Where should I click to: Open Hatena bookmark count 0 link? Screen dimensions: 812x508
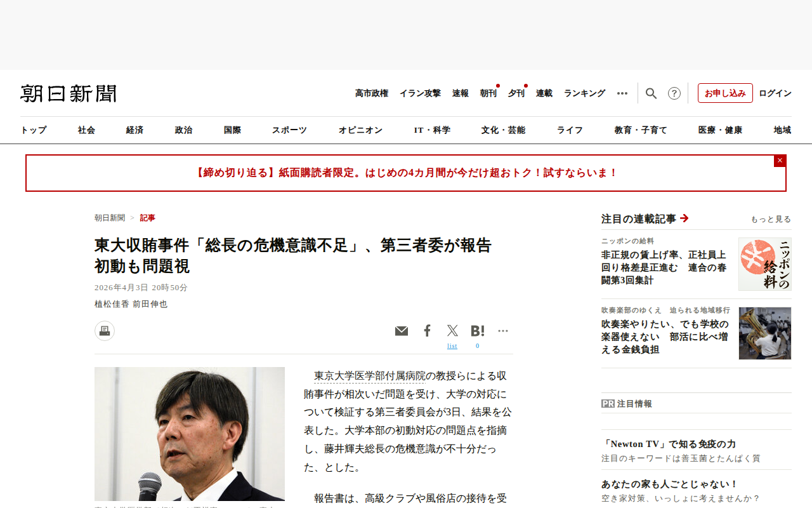point(478,346)
